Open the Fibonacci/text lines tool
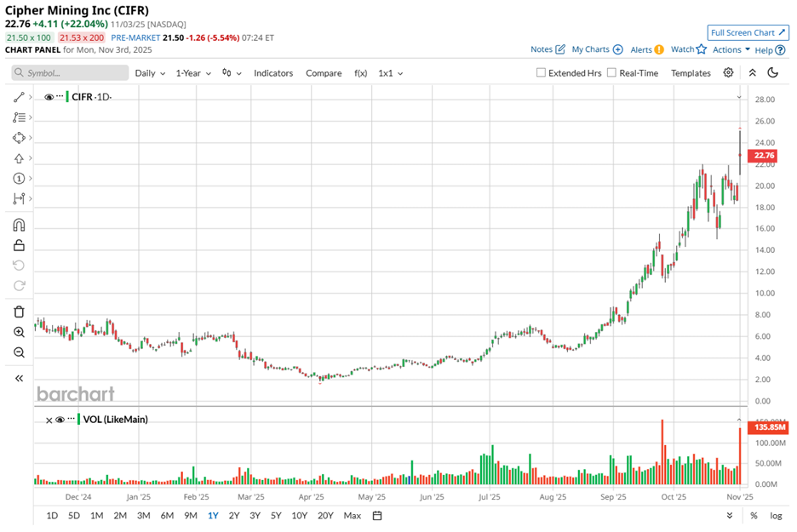Screen dimensions: 797x532 click(19, 117)
